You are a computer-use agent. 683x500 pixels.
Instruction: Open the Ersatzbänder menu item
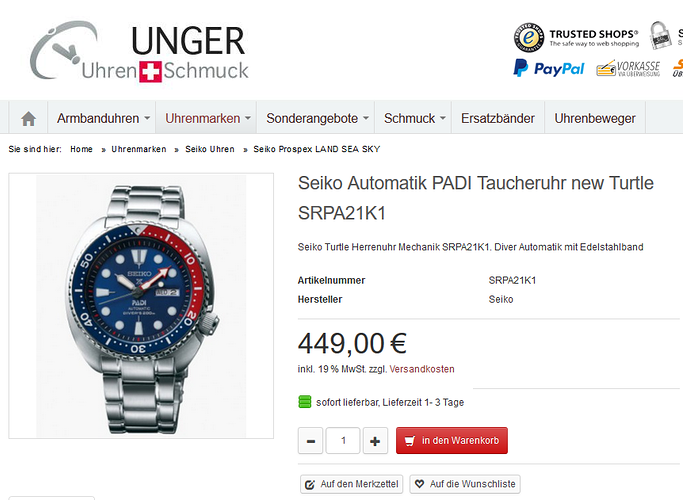[498, 118]
